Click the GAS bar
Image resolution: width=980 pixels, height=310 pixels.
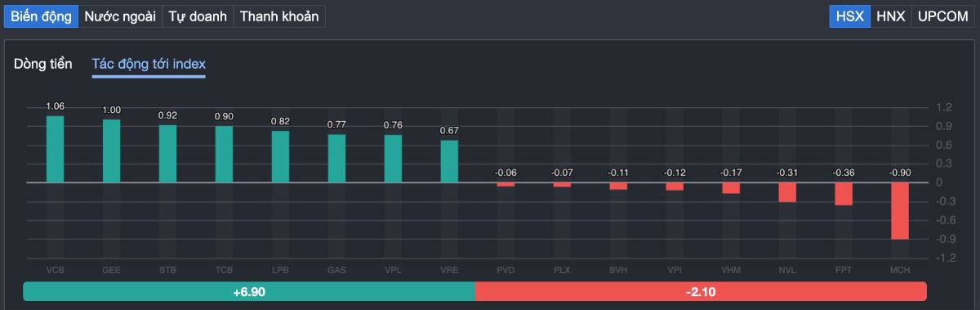click(336, 158)
